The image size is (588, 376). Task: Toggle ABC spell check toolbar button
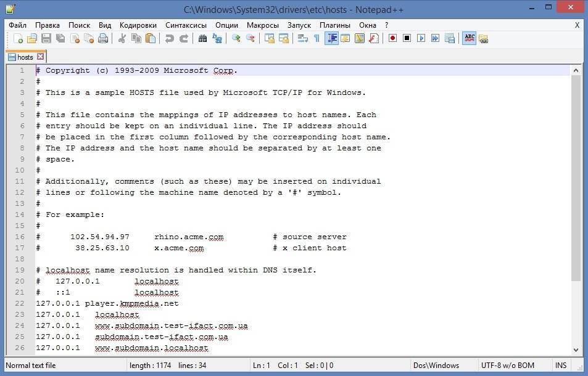[x=469, y=38]
